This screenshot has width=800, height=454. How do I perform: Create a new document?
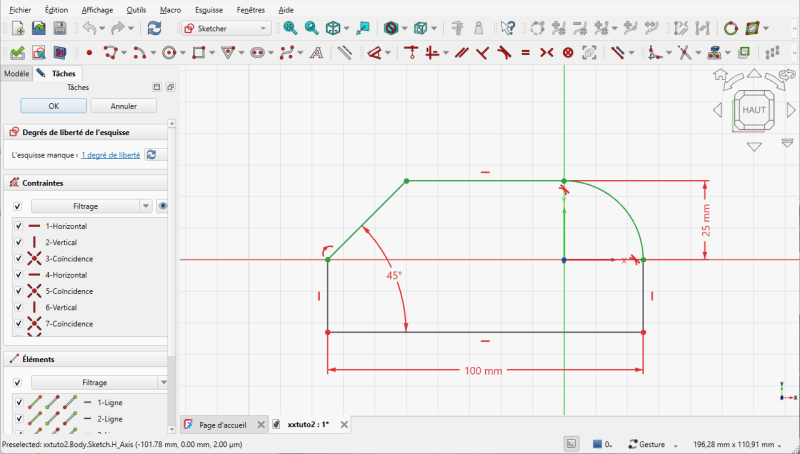[x=17, y=28]
